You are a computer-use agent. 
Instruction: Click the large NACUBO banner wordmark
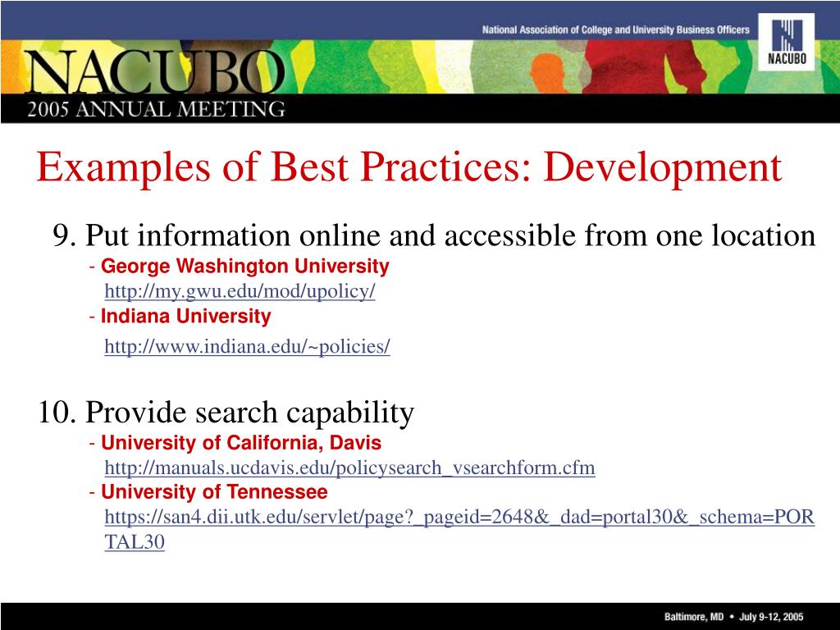(156, 72)
